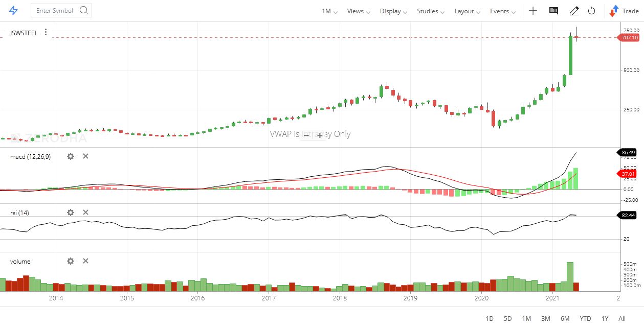Viewport: 644px width, 329px height.
Task: Open the drawing tools pencil icon
Action: 574,11
